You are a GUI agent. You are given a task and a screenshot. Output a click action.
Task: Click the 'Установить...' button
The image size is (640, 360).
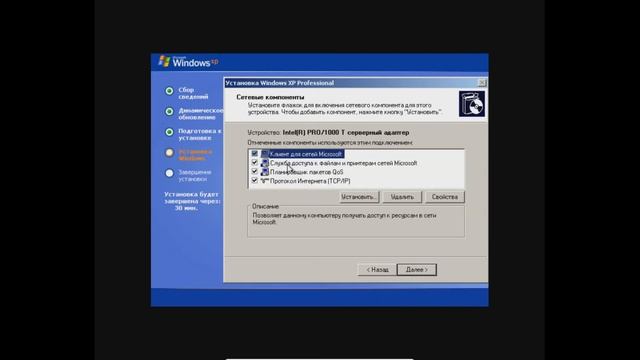[x=359, y=197]
